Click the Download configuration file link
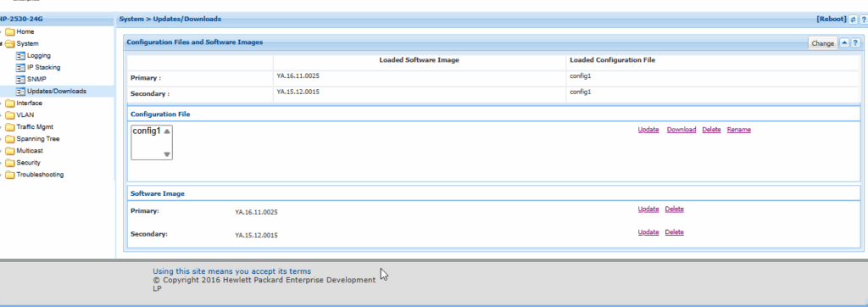The height and width of the screenshot is (307, 868). [x=682, y=130]
